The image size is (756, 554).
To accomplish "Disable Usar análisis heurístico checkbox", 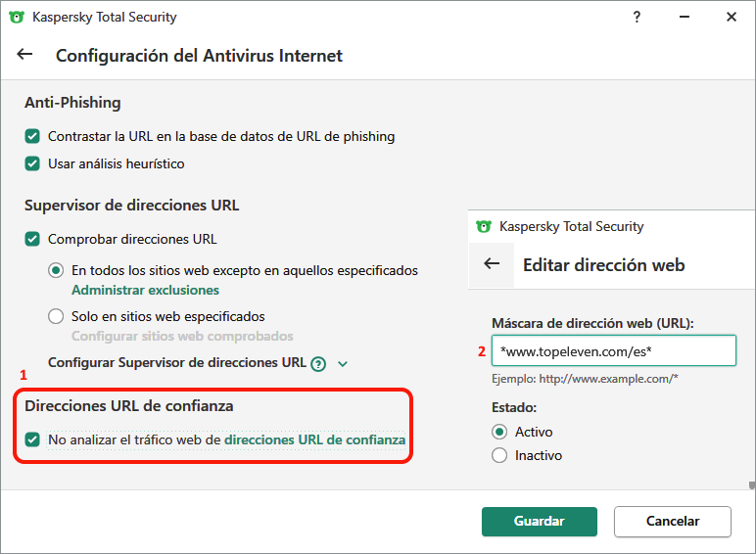I will pyautogui.click(x=32, y=163).
